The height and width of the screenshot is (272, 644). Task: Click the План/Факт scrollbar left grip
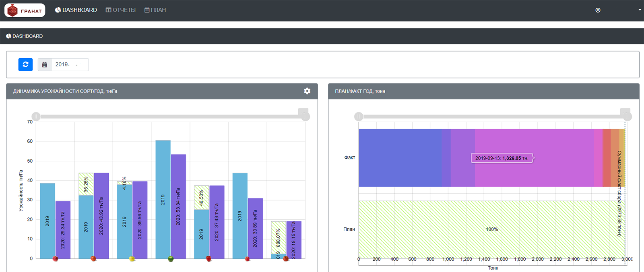point(359,117)
